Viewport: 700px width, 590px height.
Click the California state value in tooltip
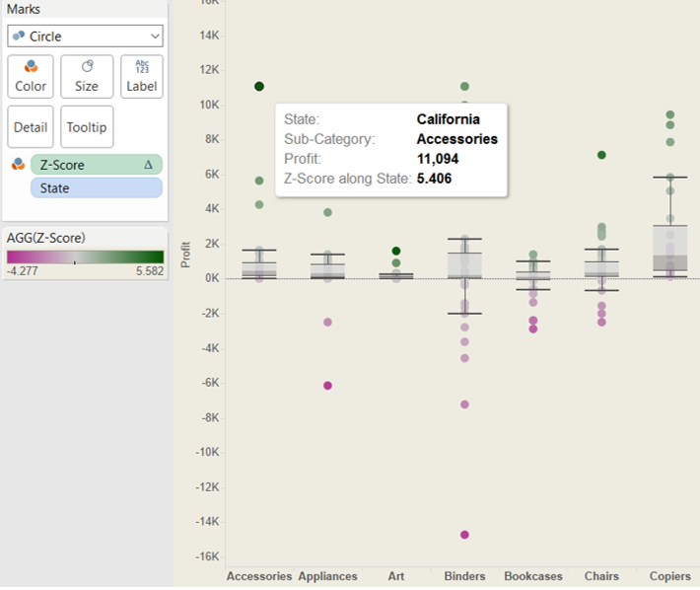[x=449, y=119]
